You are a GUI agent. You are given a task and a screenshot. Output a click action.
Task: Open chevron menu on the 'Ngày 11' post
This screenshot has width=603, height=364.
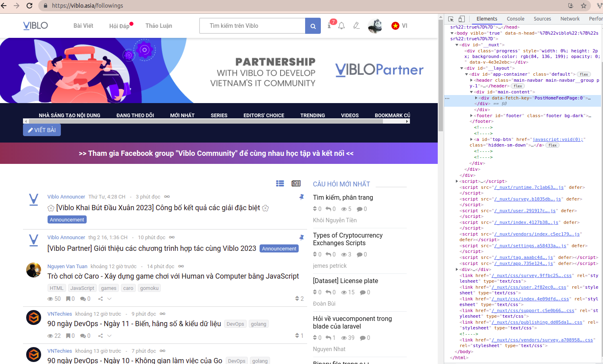tap(109, 336)
